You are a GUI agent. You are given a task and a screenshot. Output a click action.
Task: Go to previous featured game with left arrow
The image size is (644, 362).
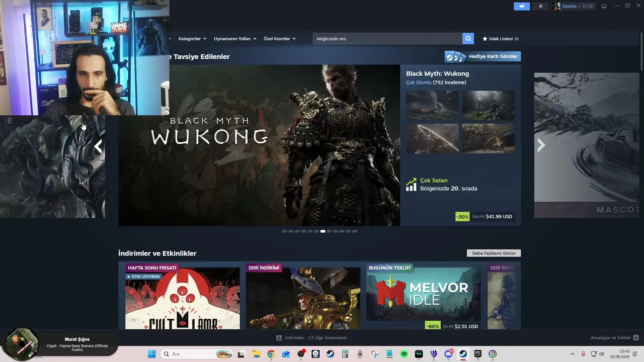click(98, 146)
